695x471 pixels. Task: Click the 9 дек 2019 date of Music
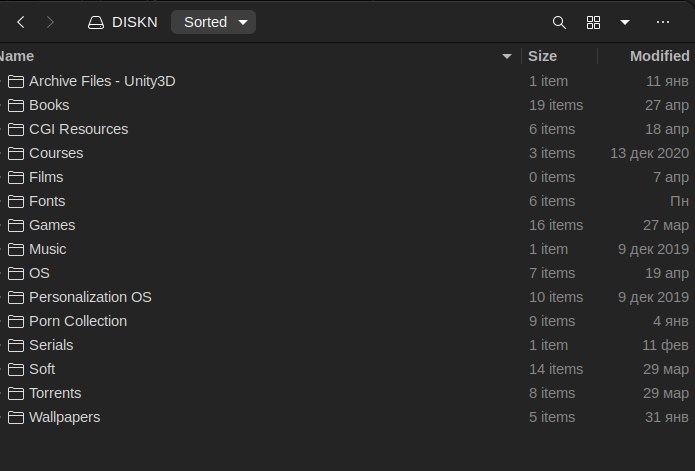654,249
